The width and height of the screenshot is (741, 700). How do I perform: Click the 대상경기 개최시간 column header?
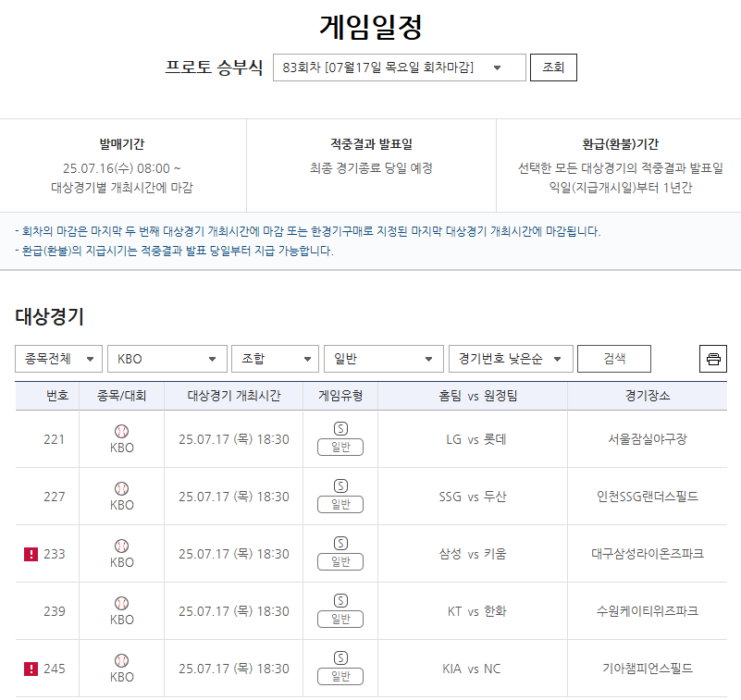(234, 395)
